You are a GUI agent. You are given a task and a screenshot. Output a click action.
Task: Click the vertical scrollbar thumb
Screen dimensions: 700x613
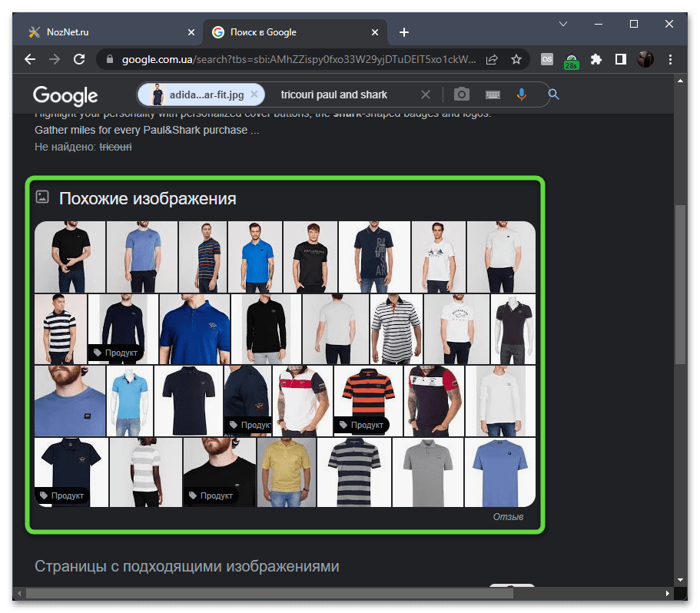tap(680, 285)
